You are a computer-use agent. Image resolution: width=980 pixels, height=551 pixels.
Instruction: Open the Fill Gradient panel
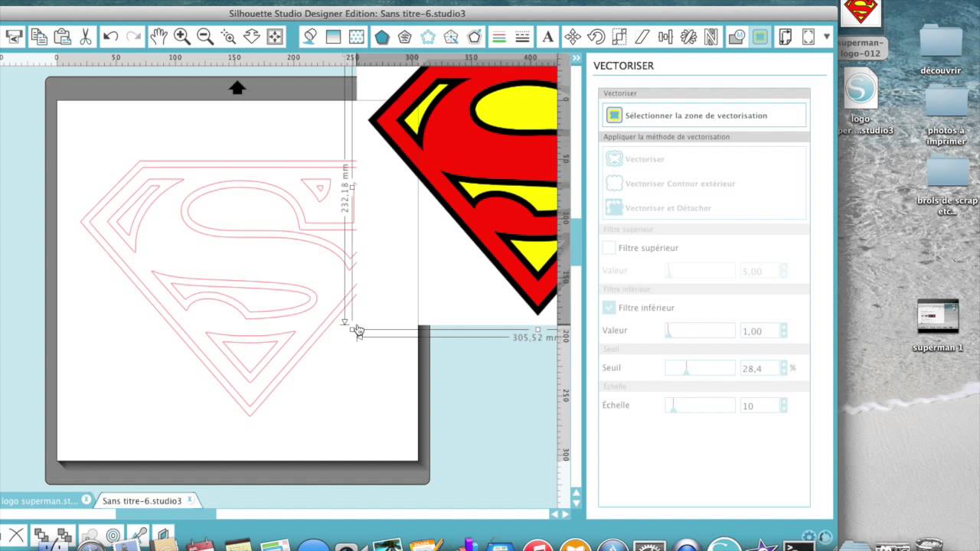[x=333, y=36]
